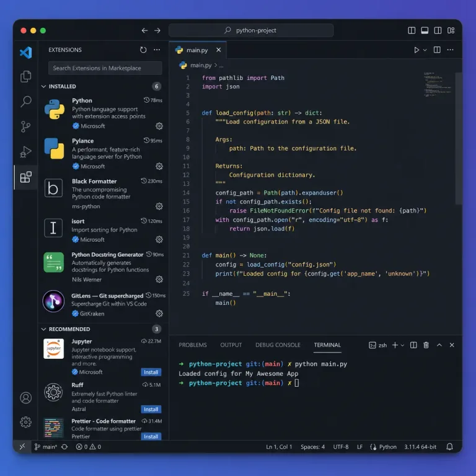Open settings gear for Python extension
Screen dimensions: 476x476
point(159,126)
